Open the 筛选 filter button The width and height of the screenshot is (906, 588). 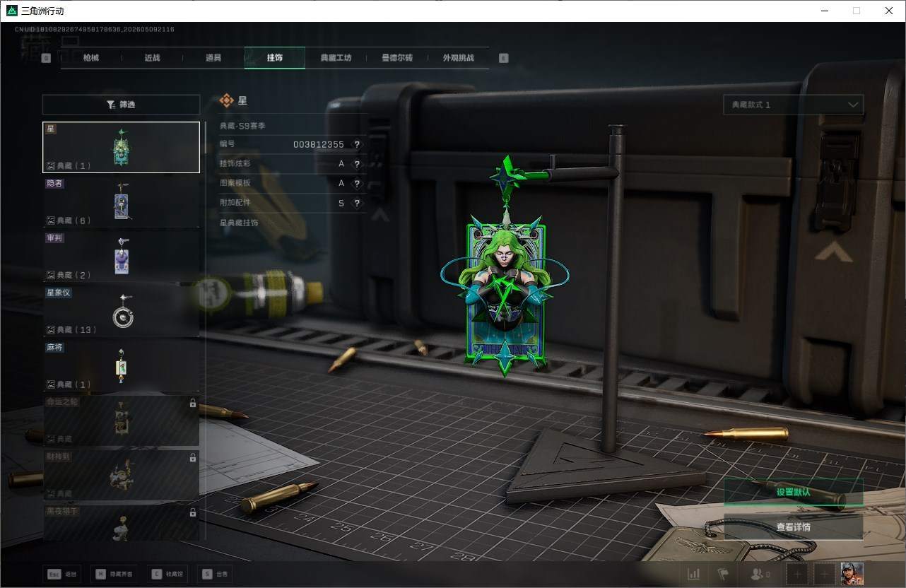click(121, 105)
